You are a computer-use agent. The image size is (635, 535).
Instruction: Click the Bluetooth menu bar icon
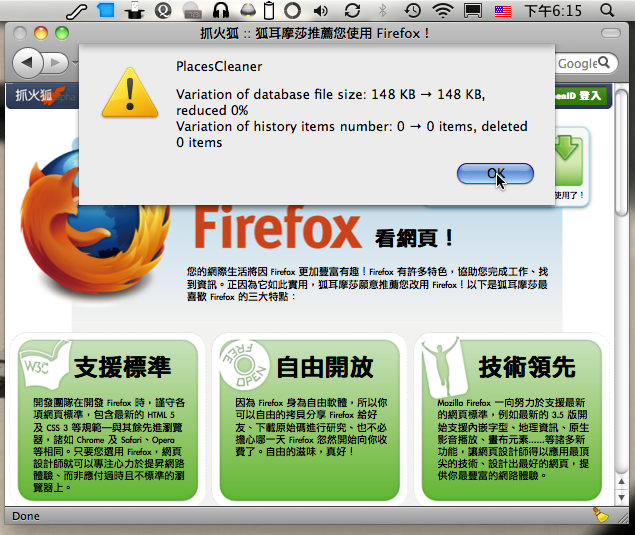[382, 11]
